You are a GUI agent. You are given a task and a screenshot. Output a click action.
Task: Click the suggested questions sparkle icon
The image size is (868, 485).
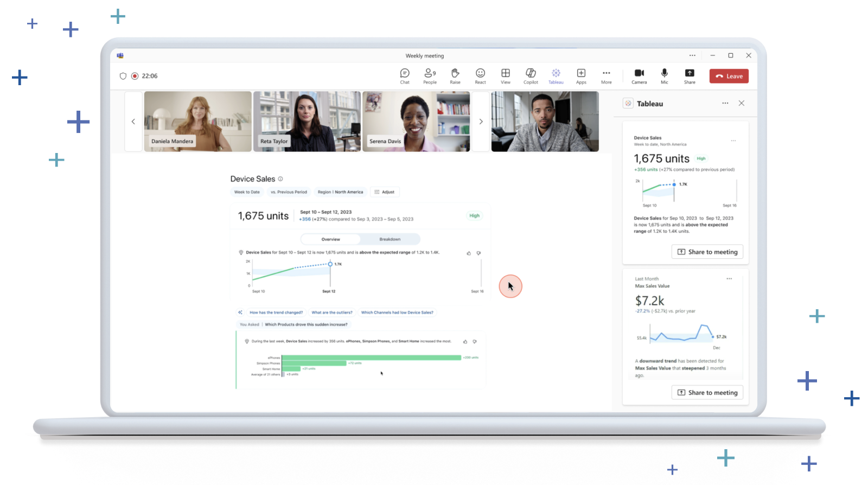pyautogui.click(x=240, y=312)
